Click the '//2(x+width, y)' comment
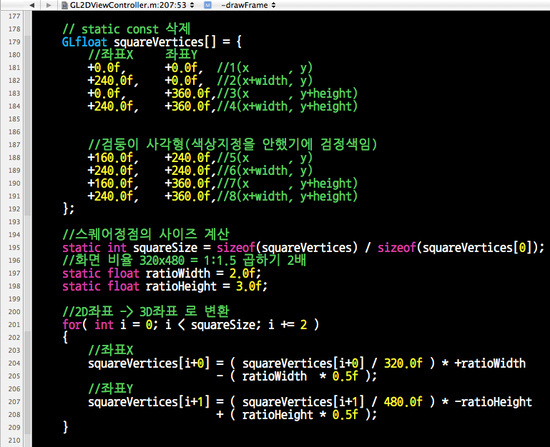 pos(264,81)
